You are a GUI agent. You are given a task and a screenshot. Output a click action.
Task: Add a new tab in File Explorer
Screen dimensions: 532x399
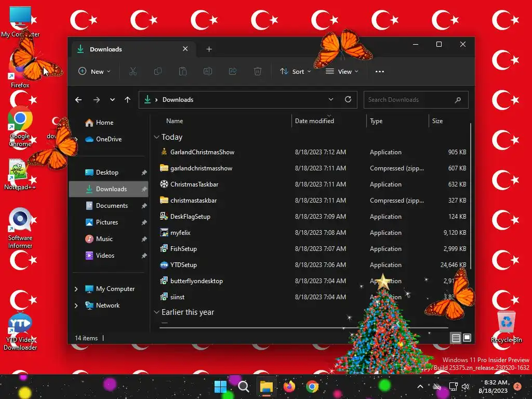(x=209, y=49)
